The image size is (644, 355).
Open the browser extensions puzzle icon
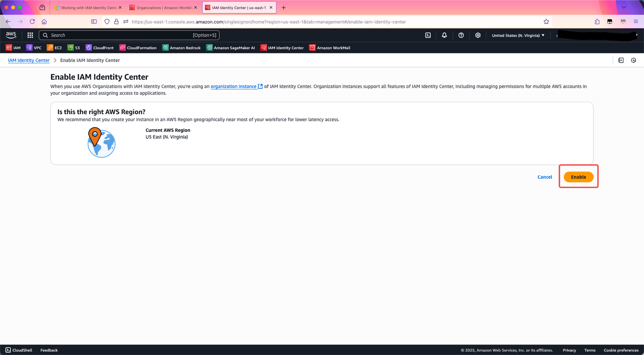click(597, 22)
